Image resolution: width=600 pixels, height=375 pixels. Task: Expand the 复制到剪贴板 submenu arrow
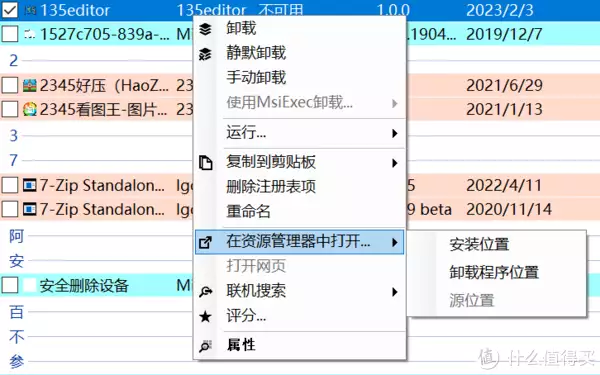click(395, 163)
